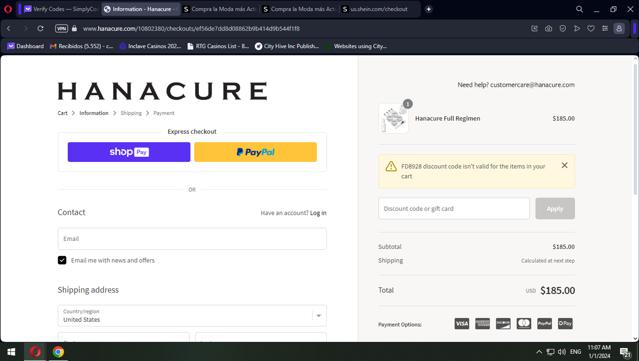This screenshot has height=361, width=639.
Task: Click the warning triangle icon
Action: click(391, 166)
